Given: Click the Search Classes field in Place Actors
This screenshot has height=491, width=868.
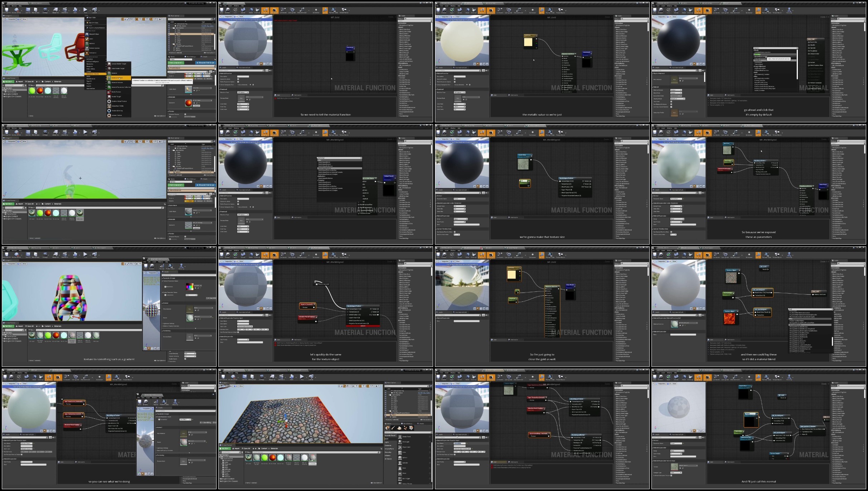Looking at the screenshot, I should point(408,432).
